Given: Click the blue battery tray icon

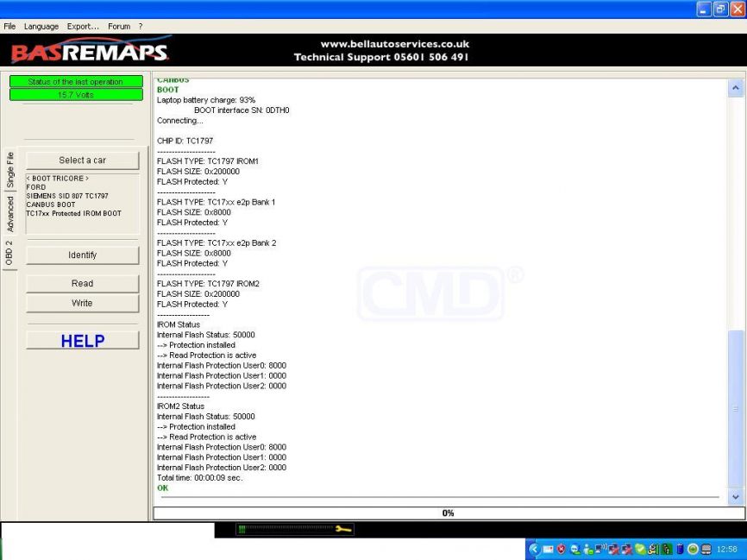Looking at the screenshot, I should point(681,549).
